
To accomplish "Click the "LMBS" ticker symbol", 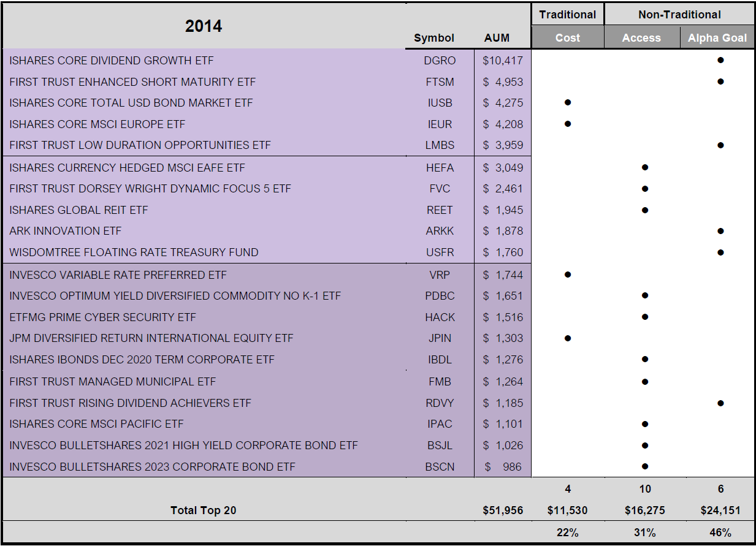I will pyautogui.click(x=440, y=145).
